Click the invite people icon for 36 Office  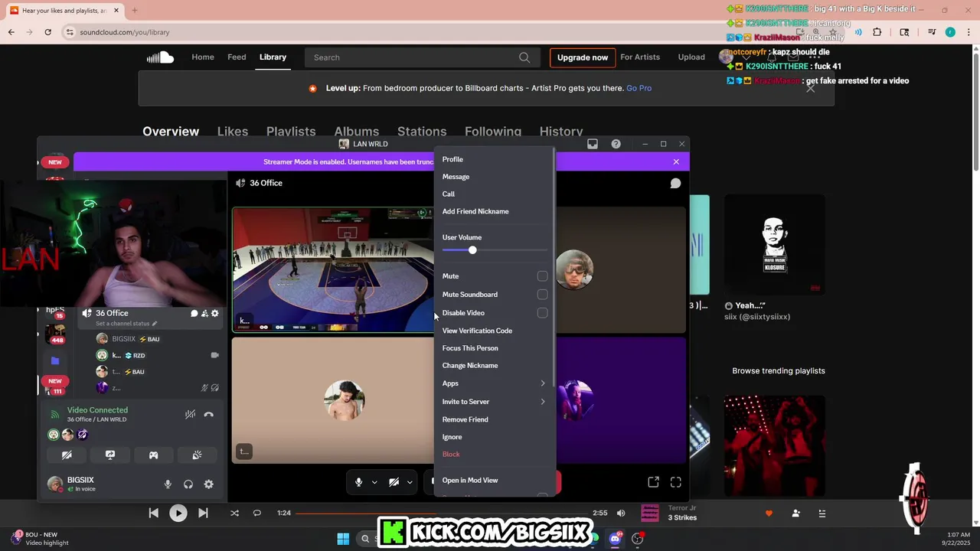(204, 313)
